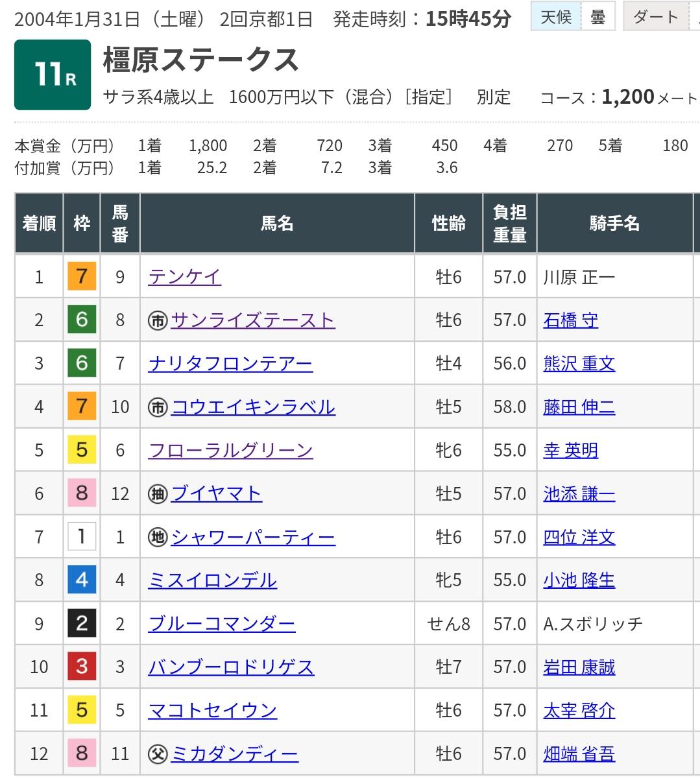Image resolution: width=700 pixels, height=784 pixels.
Task: Open フローラルグリーン horse profile
Action: pyautogui.click(x=230, y=451)
